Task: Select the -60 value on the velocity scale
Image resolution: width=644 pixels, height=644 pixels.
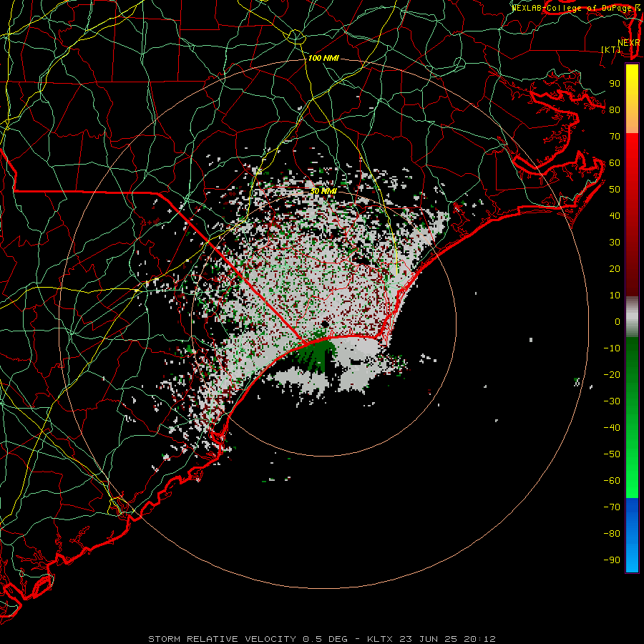Action: click(612, 481)
